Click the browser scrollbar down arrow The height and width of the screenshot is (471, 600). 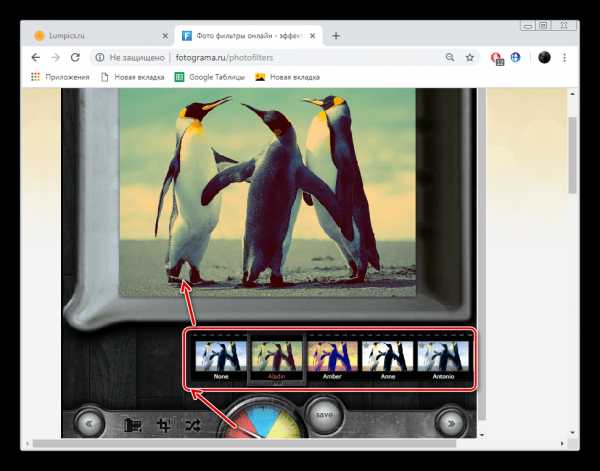pos(572,433)
